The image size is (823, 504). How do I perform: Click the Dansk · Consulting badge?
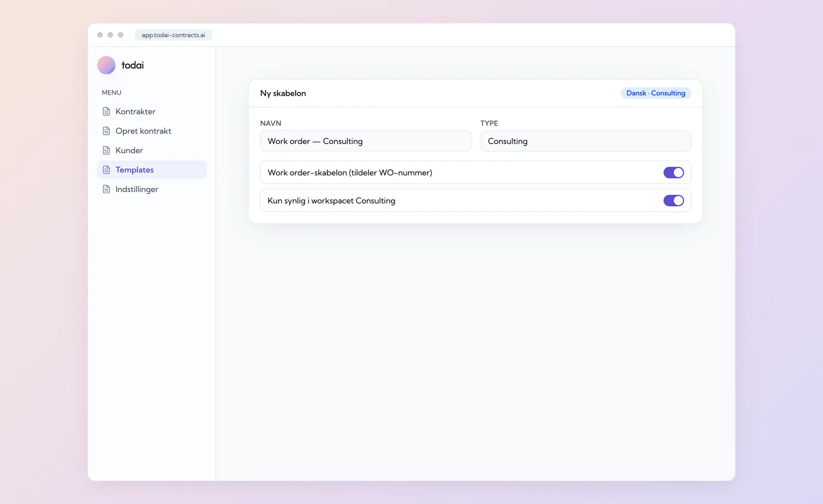[656, 93]
